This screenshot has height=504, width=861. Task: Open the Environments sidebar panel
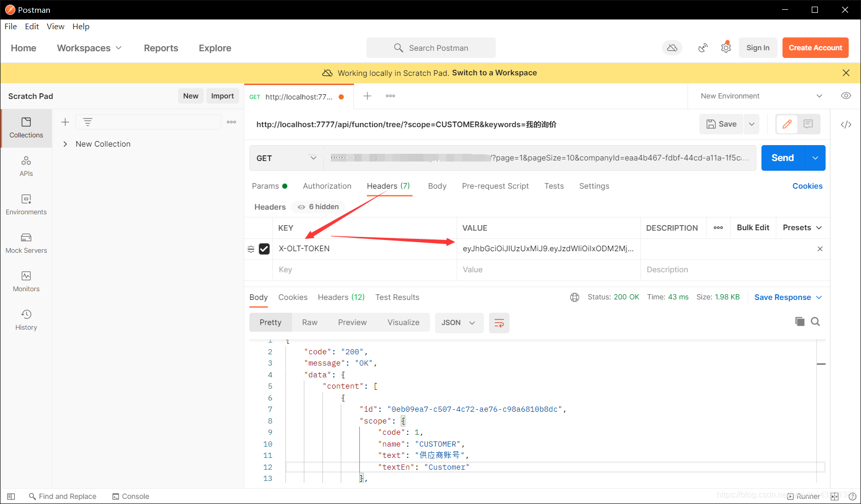coord(26,205)
